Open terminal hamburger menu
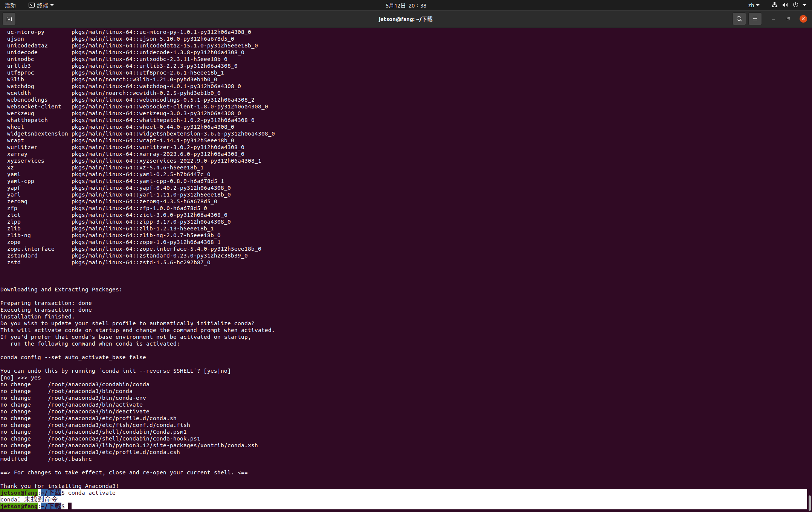The width and height of the screenshot is (812, 512). pos(755,19)
